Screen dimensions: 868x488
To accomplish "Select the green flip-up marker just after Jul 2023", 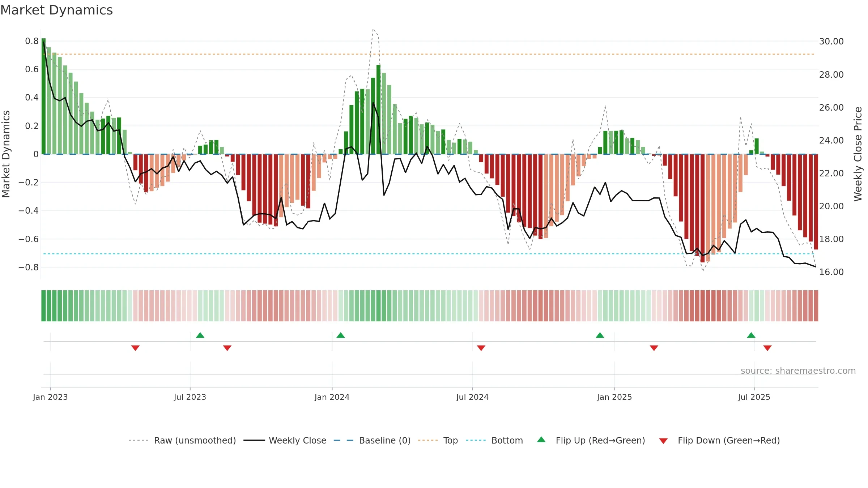I will (x=200, y=335).
